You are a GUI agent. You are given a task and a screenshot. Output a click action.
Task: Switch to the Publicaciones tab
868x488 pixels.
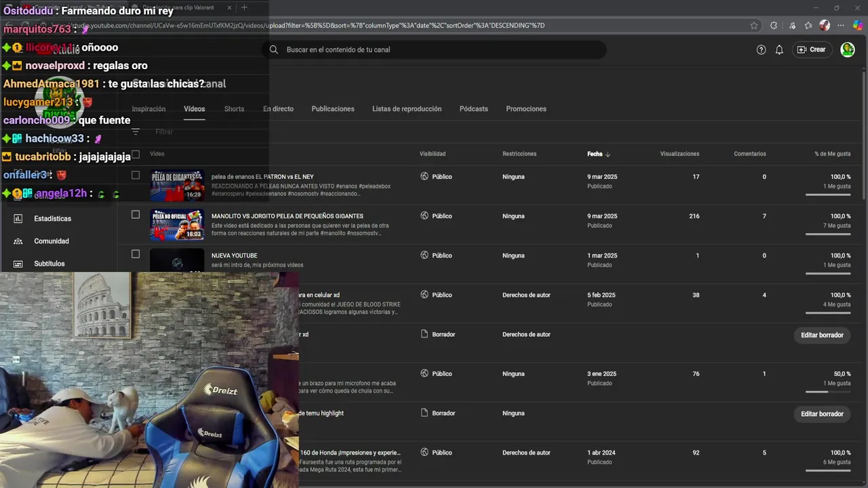click(333, 108)
